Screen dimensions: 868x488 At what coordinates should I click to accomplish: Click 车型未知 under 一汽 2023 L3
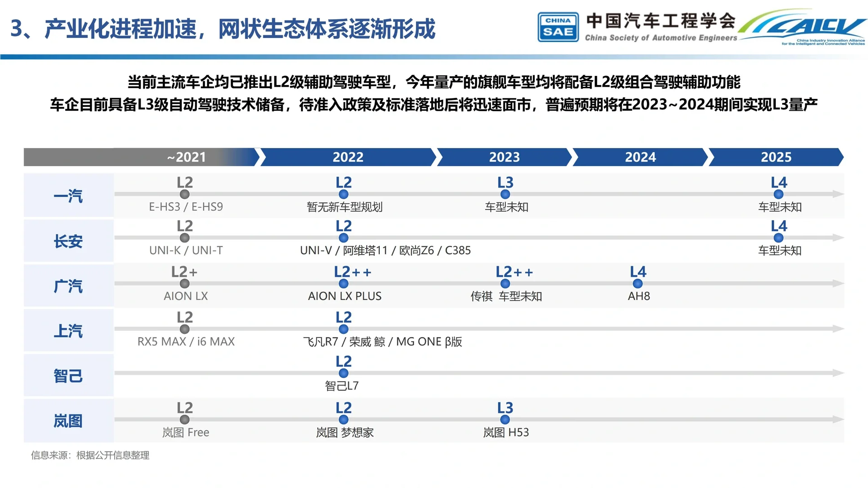(x=506, y=207)
